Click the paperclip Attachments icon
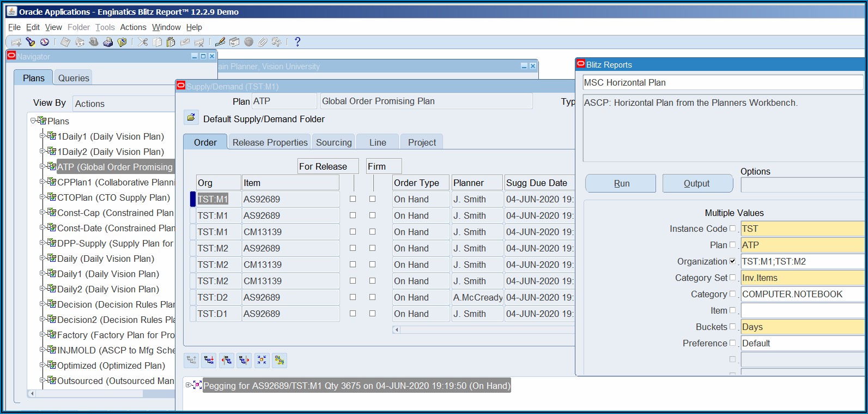The image size is (868, 414). pyautogui.click(x=263, y=42)
